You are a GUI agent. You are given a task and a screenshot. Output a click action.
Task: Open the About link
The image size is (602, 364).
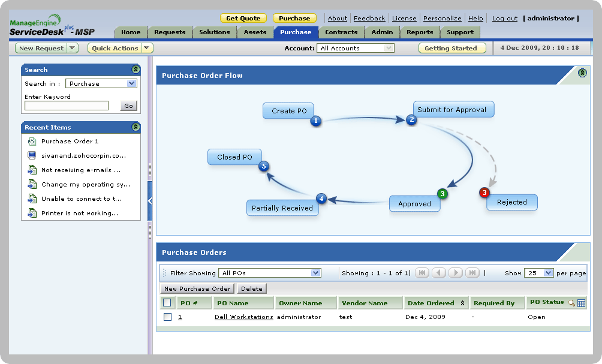pyautogui.click(x=338, y=18)
